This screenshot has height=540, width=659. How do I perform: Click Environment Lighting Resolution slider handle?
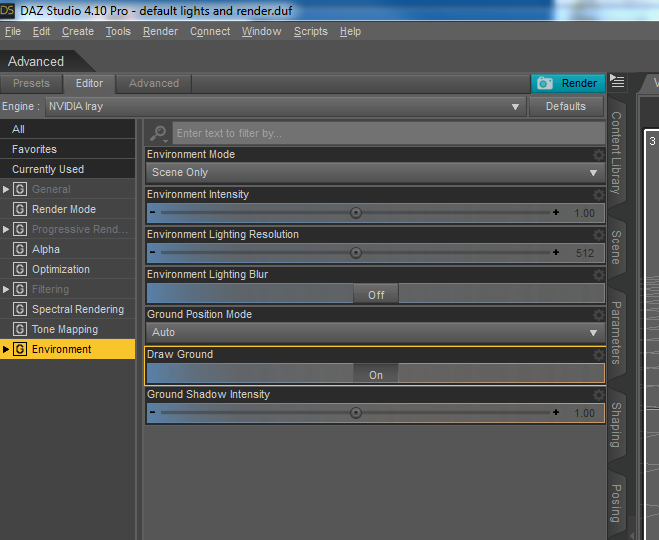point(356,253)
